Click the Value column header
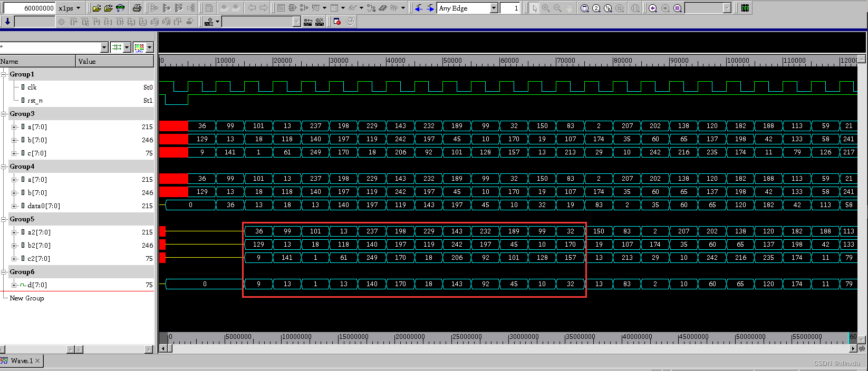Viewport: 868px width, 371px height. tap(115, 61)
